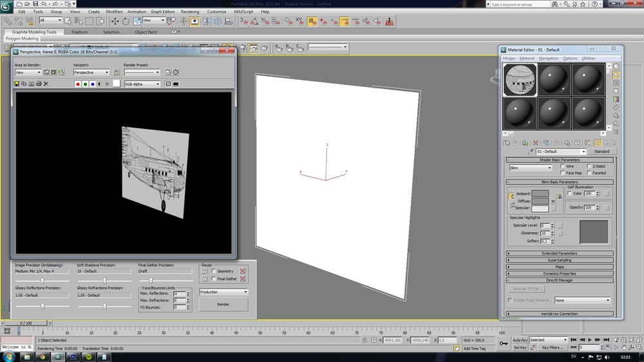Enable the red channel display
644x362 pixels.
pos(78,84)
